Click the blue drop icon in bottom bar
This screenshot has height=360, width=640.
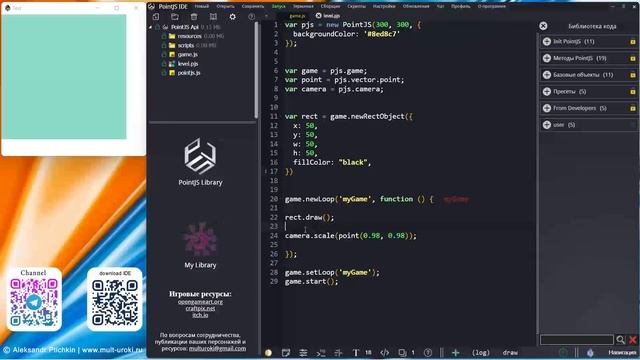pos(590,353)
